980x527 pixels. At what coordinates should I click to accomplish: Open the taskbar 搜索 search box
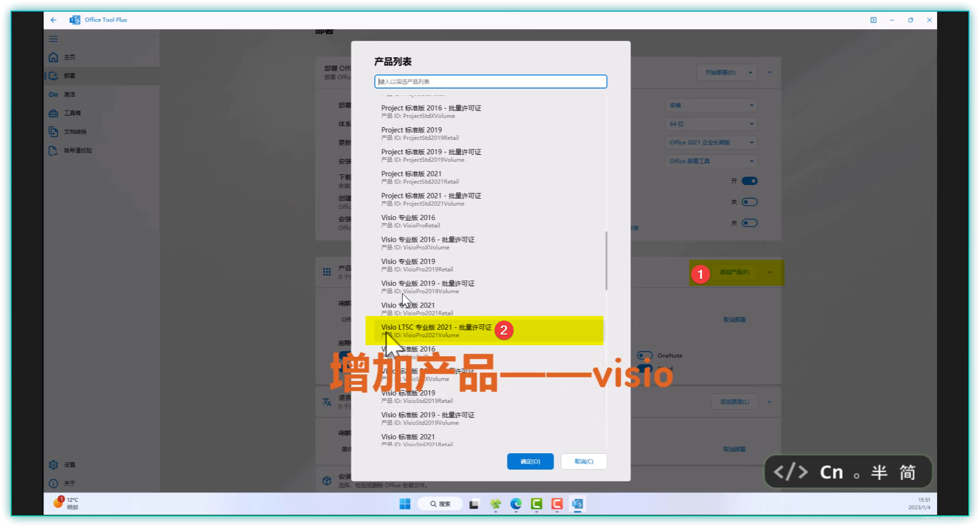[440, 504]
